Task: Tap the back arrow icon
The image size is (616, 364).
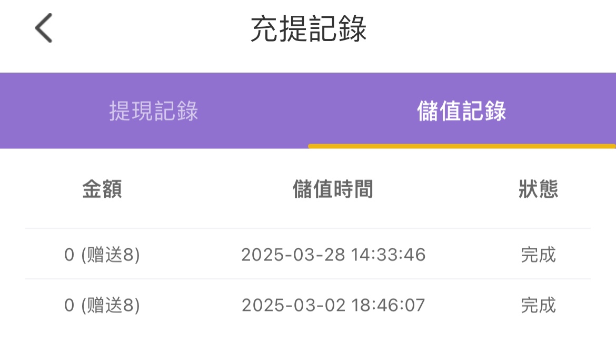Action: (x=44, y=28)
